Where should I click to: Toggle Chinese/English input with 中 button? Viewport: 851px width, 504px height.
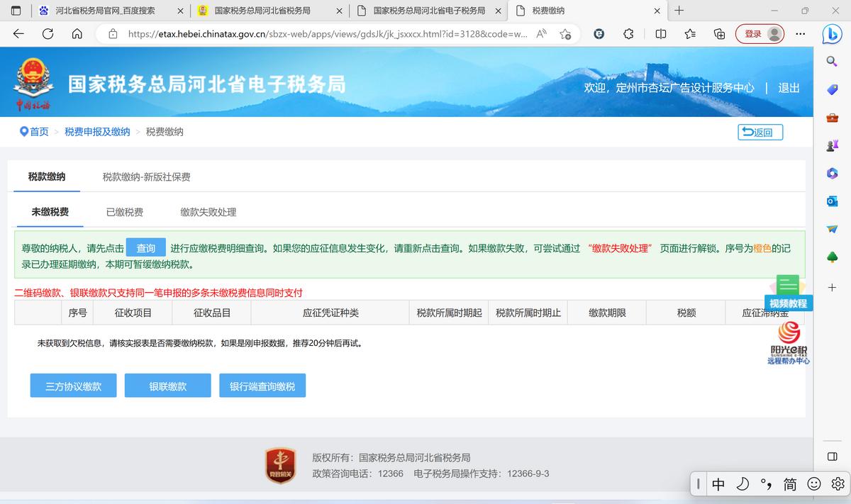[x=718, y=484]
